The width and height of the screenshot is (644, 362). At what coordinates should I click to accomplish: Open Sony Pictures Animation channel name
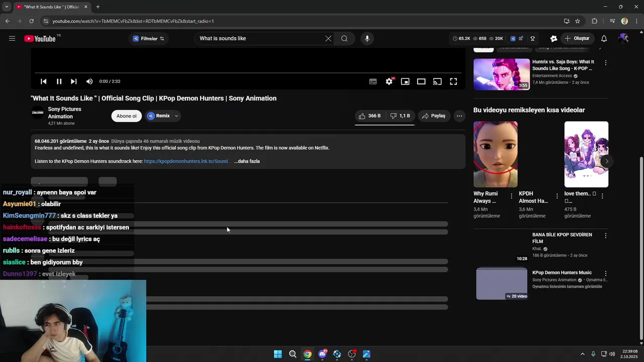64,113
